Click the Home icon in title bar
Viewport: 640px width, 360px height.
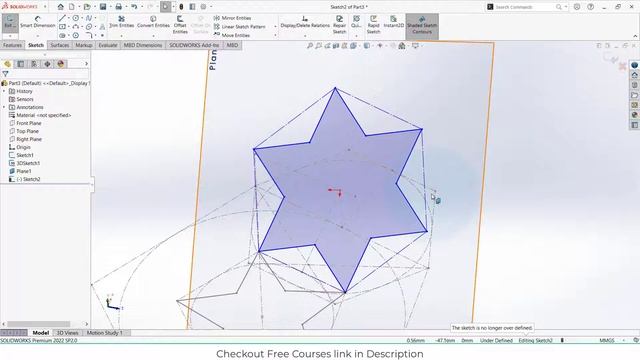coord(60,7)
